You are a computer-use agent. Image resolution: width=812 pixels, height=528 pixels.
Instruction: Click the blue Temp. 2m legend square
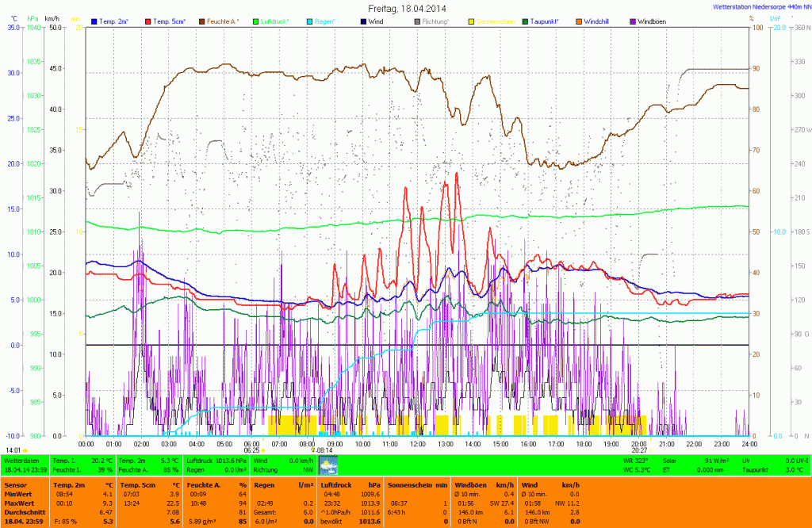(95, 21)
